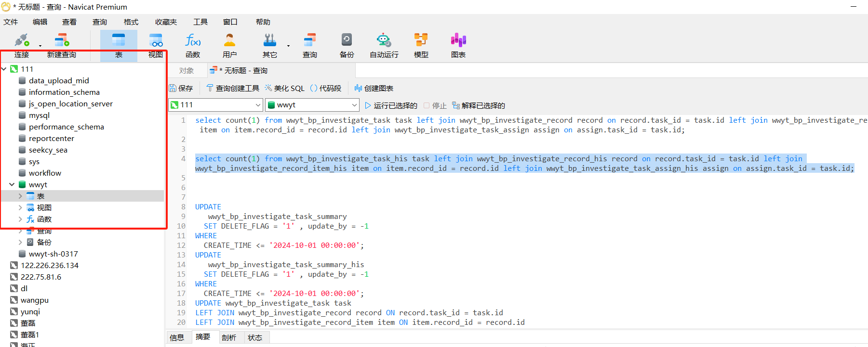Open the Query Builder (查询创建工具)

tap(233, 88)
